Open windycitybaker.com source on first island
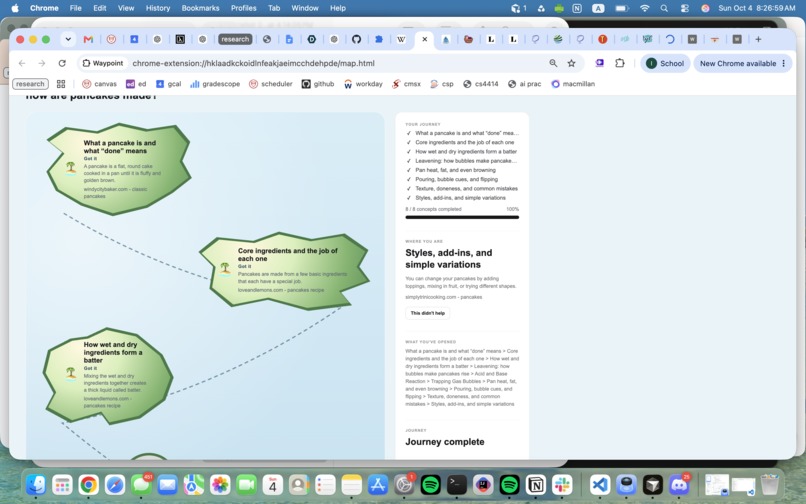The image size is (806, 504). click(x=115, y=193)
